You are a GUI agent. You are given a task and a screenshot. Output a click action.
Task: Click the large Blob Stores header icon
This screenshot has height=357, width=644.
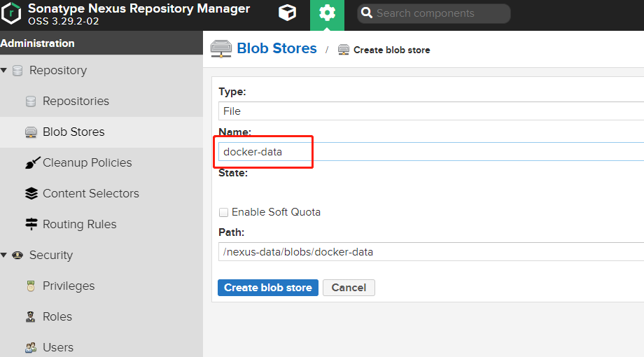[221, 48]
